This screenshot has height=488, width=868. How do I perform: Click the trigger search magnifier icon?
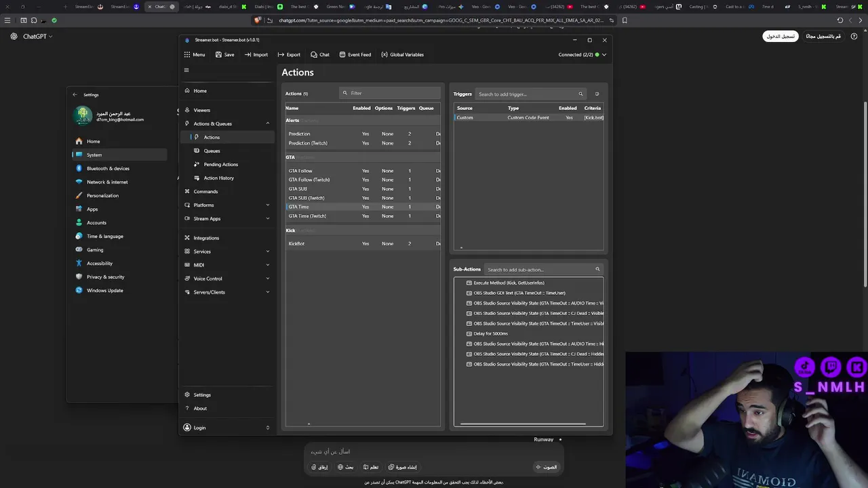point(580,94)
